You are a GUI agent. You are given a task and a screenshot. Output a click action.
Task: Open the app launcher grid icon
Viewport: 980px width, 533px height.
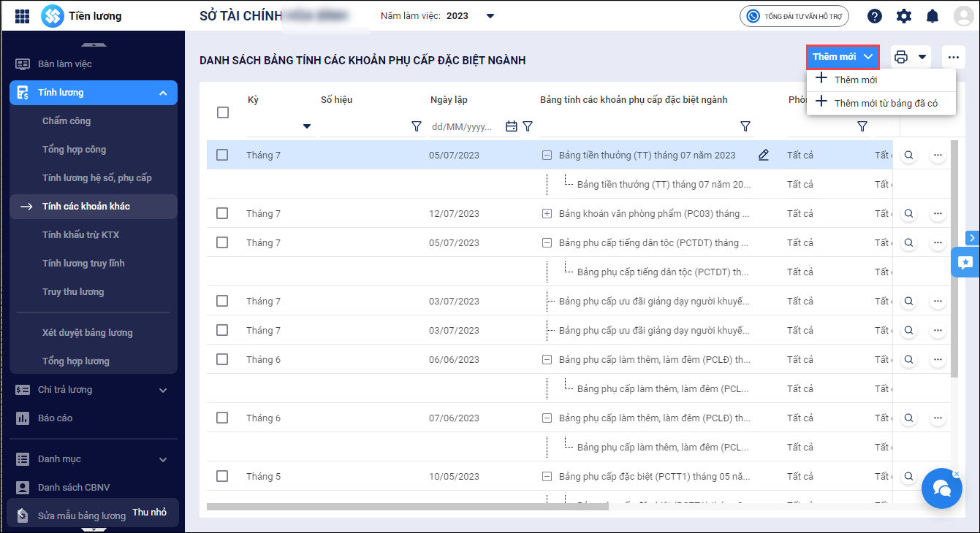22,16
